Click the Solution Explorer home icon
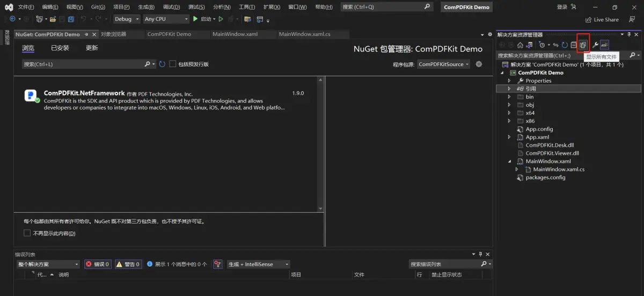The width and height of the screenshot is (644, 296). click(x=520, y=45)
